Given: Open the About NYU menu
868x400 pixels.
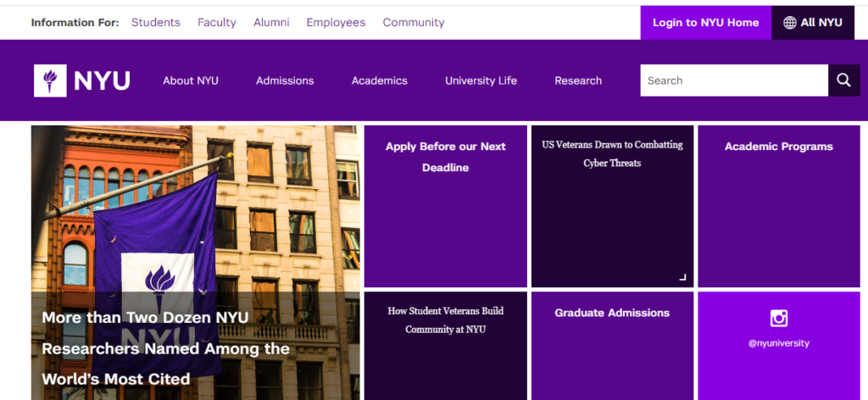Looking at the screenshot, I should (191, 81).
